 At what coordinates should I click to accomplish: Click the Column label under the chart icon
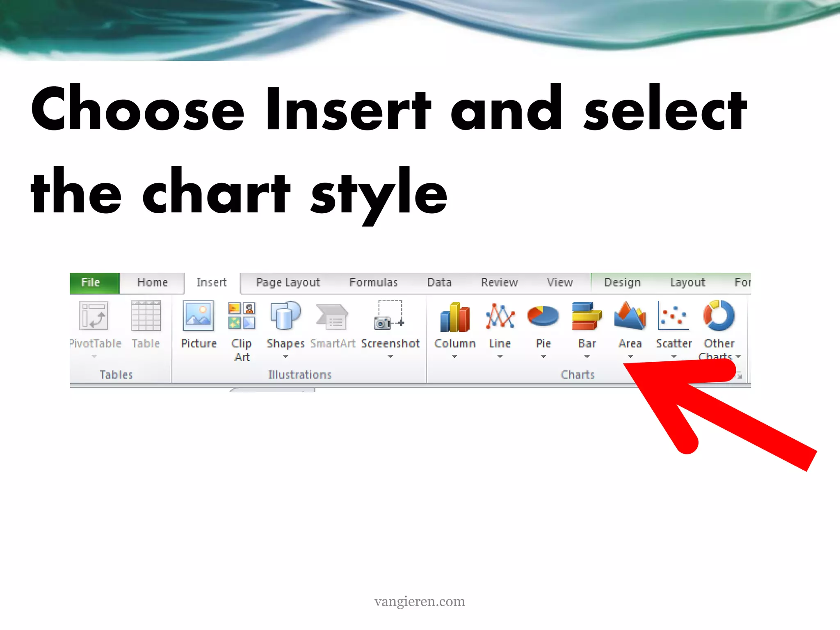pos(455,344)
